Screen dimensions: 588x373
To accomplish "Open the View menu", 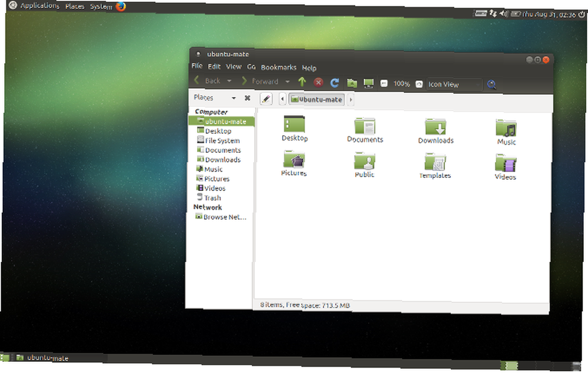I will 233,66.
